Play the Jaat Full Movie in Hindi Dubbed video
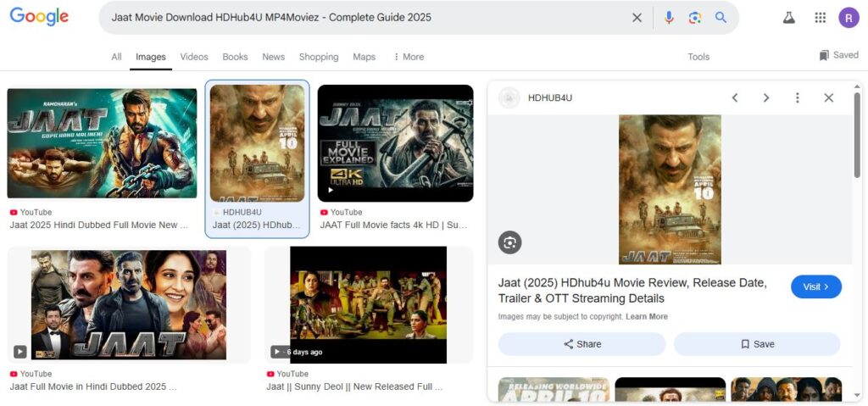Screen dimensions: 868x406 pos(20,351)
